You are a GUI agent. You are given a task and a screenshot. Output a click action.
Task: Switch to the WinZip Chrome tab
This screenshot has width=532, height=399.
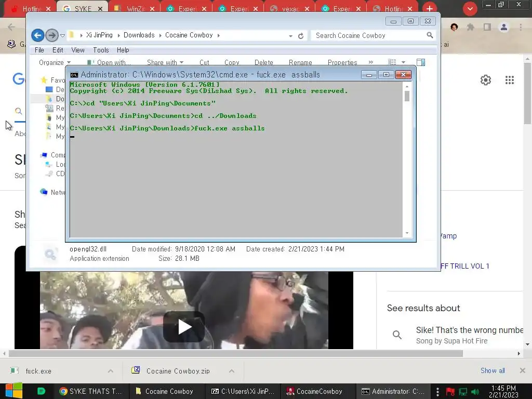pos(135,8)
